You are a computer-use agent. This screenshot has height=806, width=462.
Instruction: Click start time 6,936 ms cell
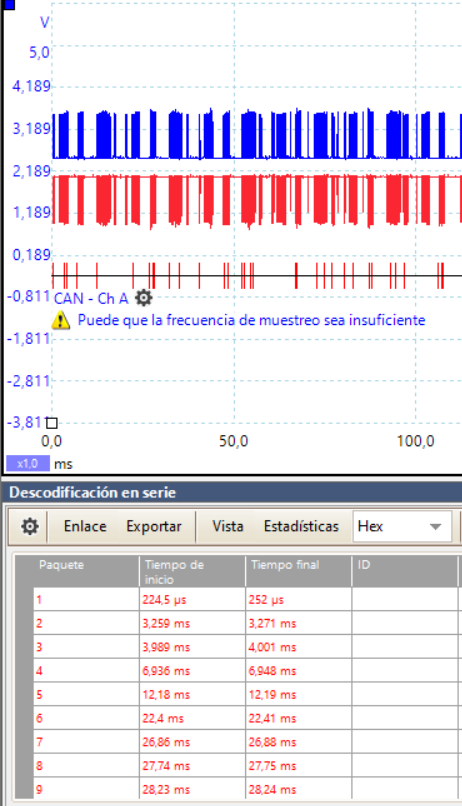tap(193, 670)
